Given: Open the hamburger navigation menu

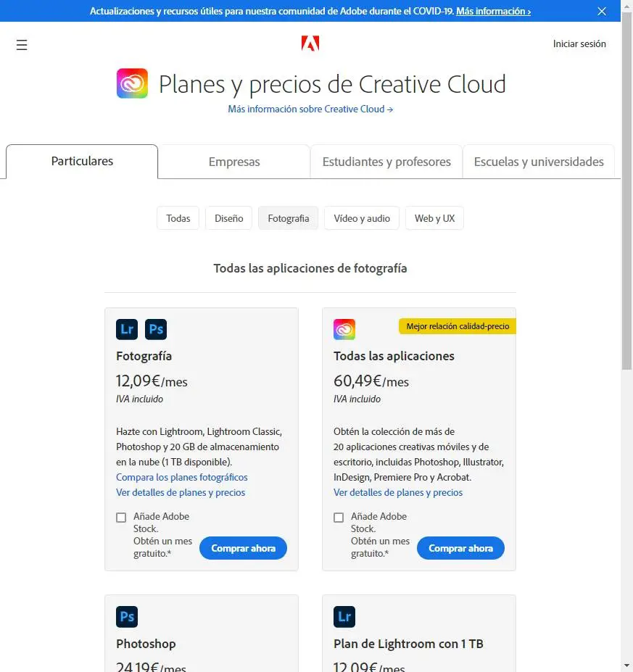Looking at the screenshot, I should click(22, 45).
